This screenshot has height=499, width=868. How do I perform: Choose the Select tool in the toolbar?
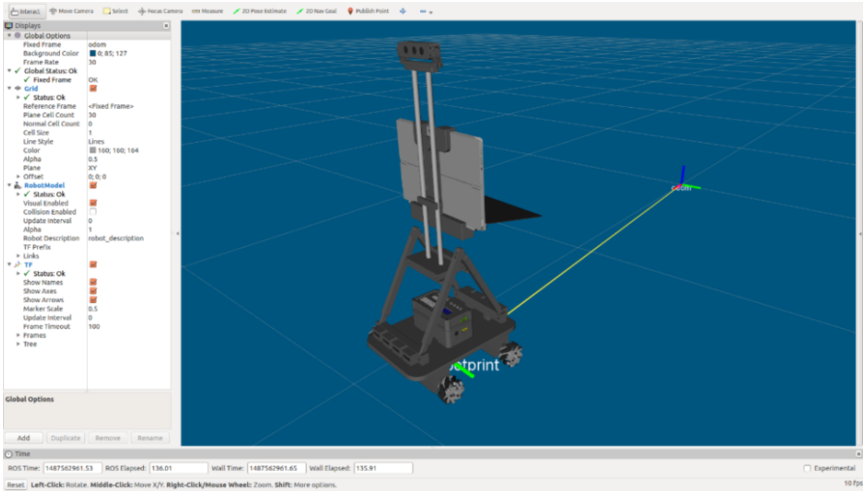116,11
